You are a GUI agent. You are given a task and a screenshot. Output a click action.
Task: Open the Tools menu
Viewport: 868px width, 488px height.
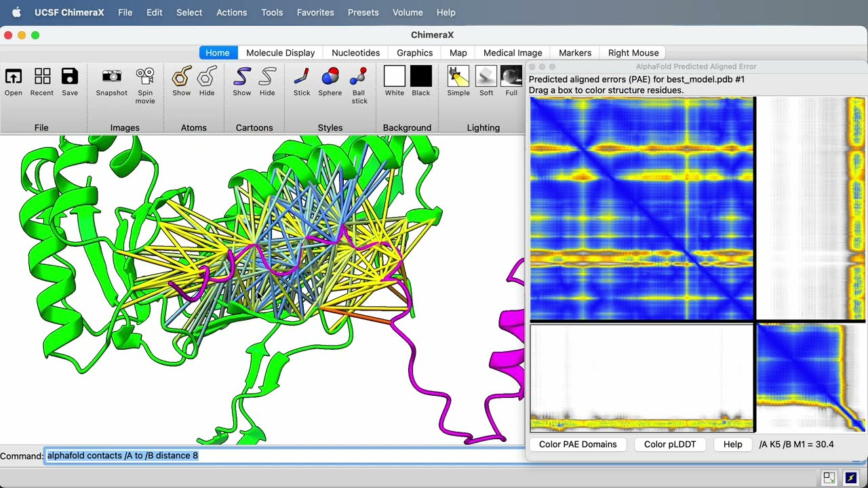coord(272,12)
